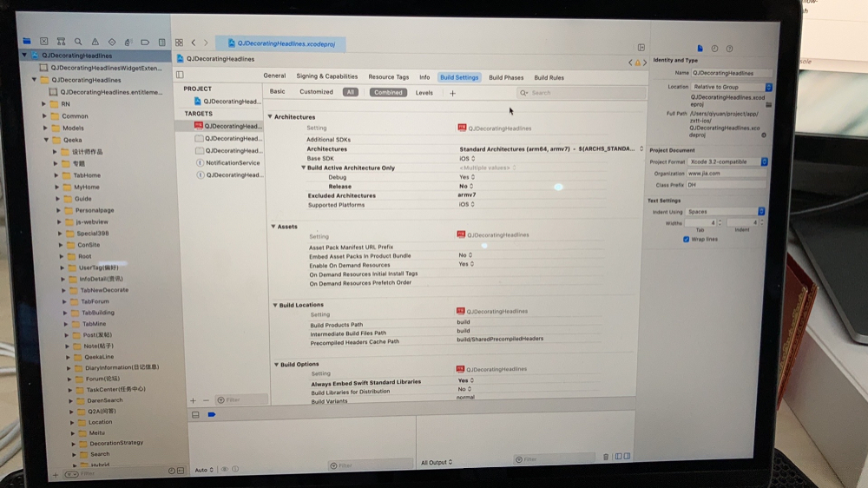Open the Report navigator
The height and width of the screenshot is (488, 868).
pos(161,42)
